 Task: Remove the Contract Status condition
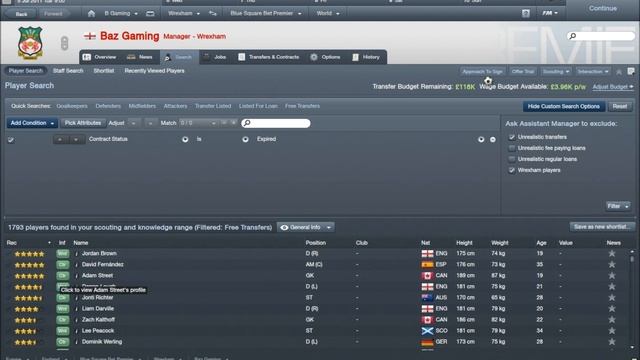click(493, 140)
